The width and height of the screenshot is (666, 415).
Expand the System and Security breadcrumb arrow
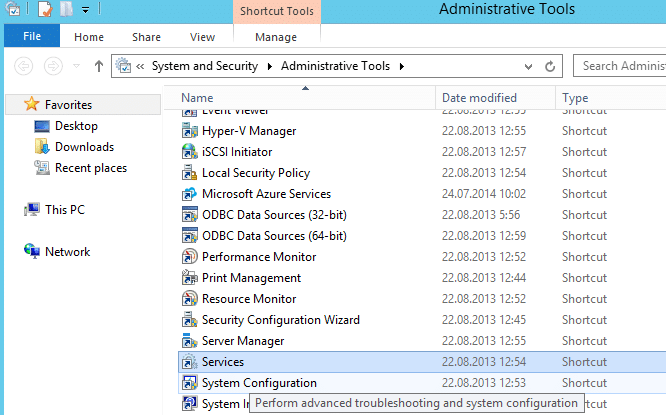(270, 66)
